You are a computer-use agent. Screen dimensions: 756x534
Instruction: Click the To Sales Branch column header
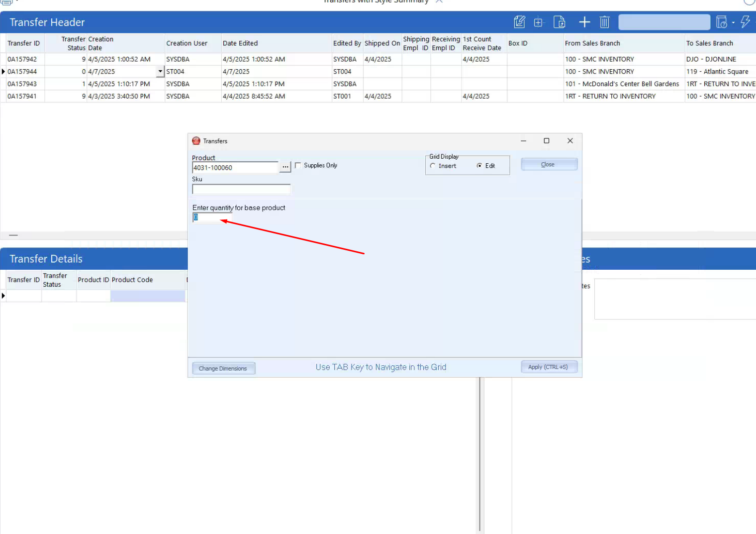click(x=720, y=43)
